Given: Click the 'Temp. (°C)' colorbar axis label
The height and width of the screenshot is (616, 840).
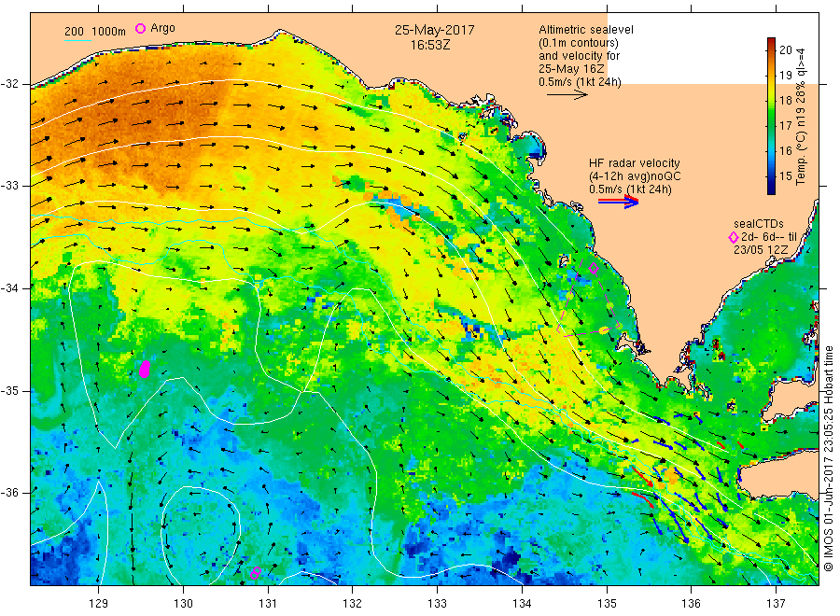Looking at the screenshot, I should click(802, 159).
